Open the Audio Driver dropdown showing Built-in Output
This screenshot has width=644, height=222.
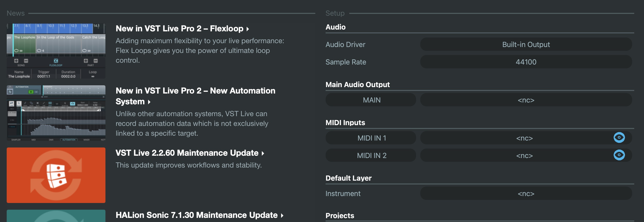pos(526,44)
